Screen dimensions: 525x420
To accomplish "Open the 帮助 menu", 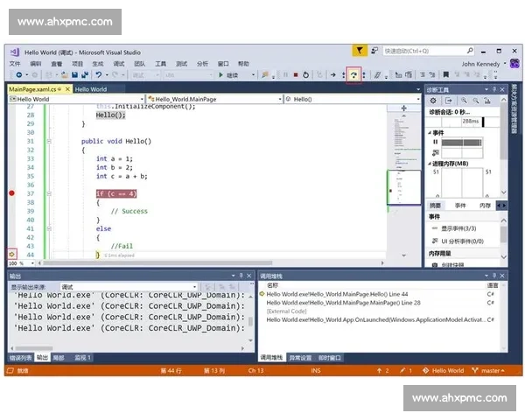I will click(x=243, y=64).
